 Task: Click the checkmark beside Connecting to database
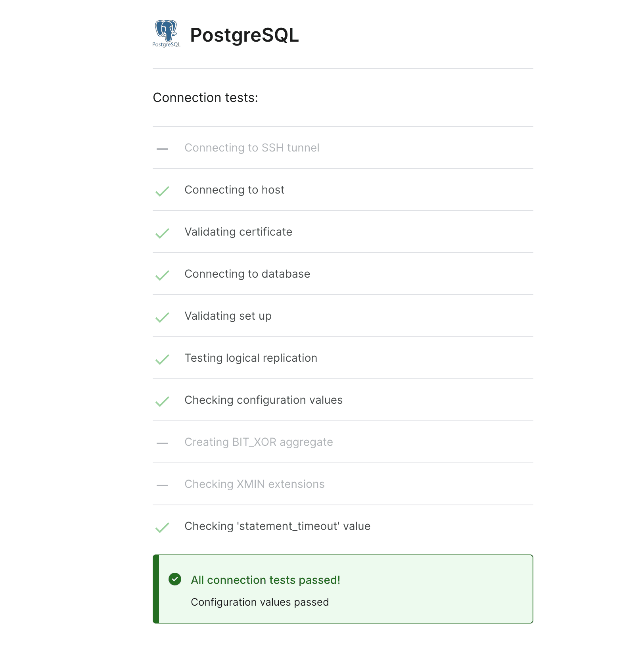click(x=162, y=275)
